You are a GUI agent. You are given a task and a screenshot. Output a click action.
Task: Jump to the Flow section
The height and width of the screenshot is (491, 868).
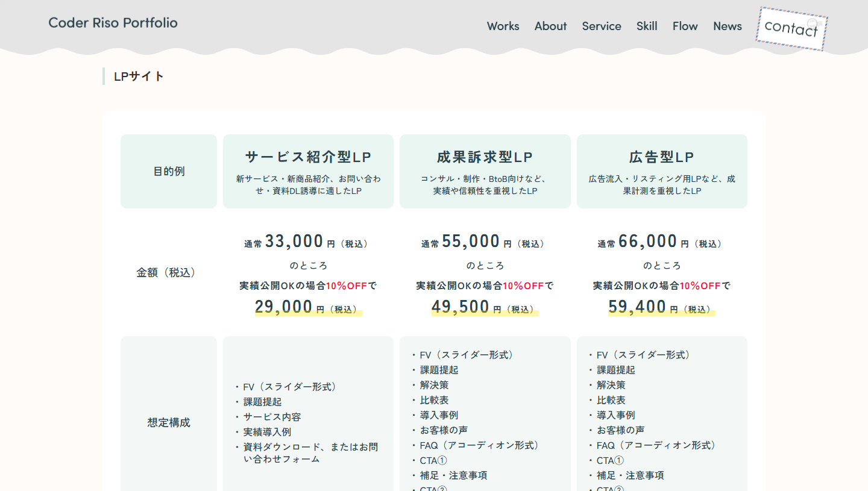click(685, 26)
